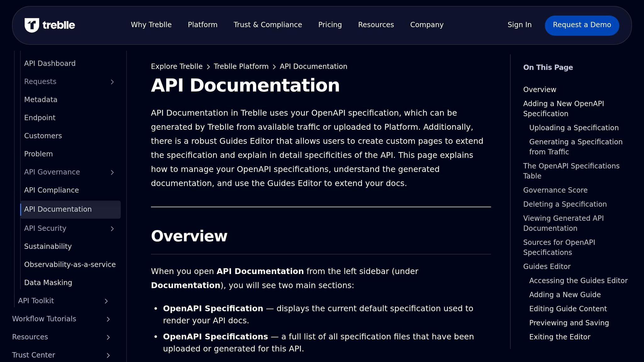The width and height of the screenshot is (644, 362).
Task: Expand the Resources sidebar chevron
Action: tap(108, 337)
